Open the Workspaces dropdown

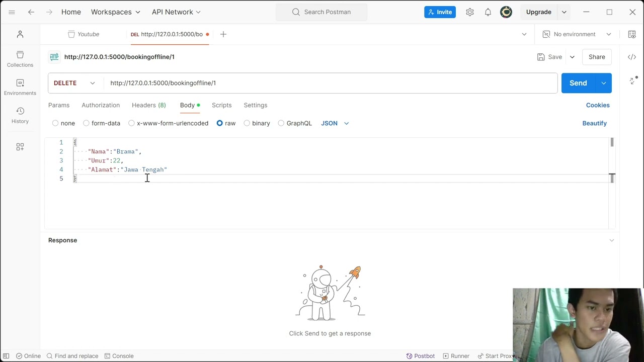(x=116, y=12)
